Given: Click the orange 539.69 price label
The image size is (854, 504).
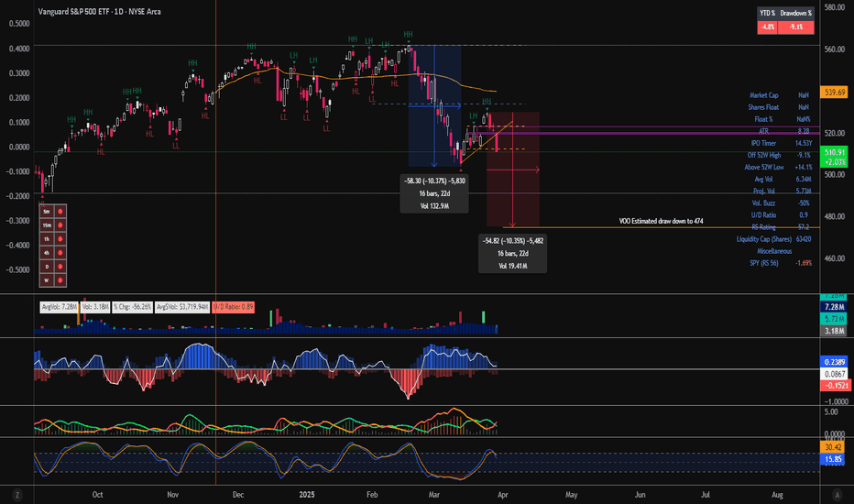Looking at the screenshot, I should [835, 93].
